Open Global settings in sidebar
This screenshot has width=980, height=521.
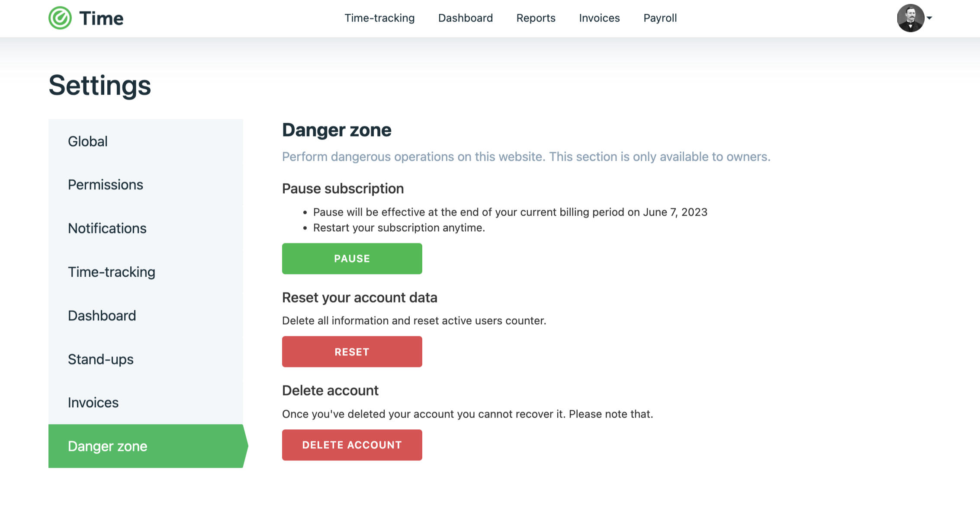(x=88, y=141)
